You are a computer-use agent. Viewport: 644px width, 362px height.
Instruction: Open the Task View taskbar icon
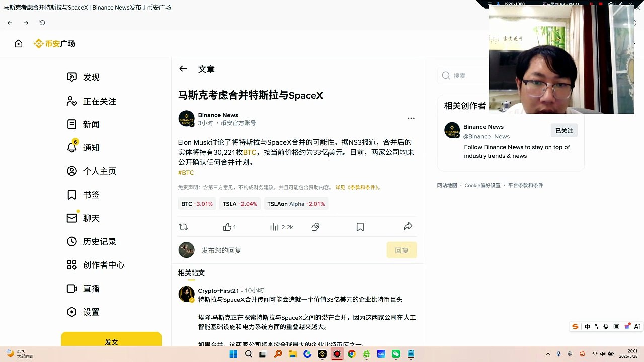pyautogui.click(x=263, y=354)
